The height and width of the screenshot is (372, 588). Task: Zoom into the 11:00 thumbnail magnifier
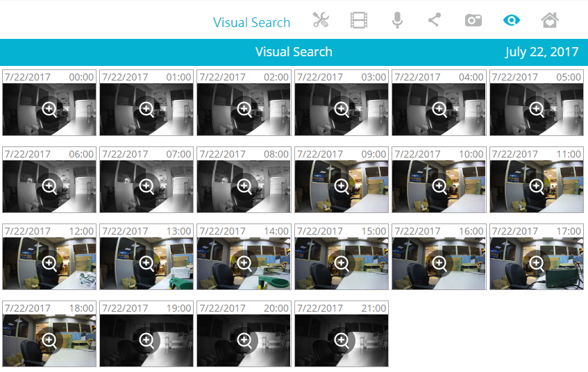537,186
